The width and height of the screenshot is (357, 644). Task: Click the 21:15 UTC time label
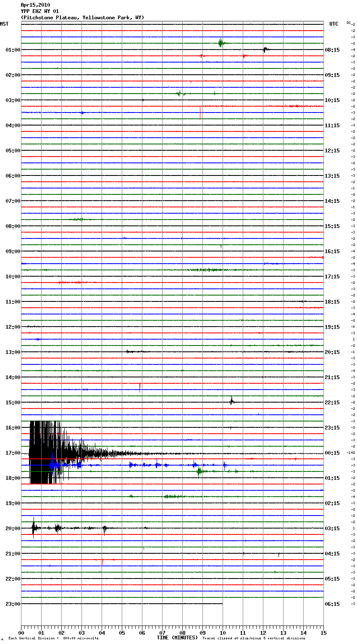coord(332,377)
